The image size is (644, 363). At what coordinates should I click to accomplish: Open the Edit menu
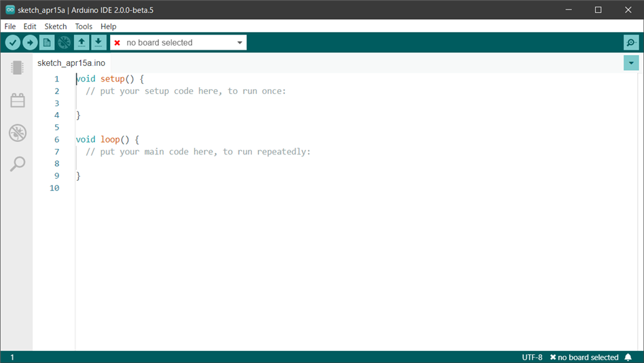[x=30, y=27]
